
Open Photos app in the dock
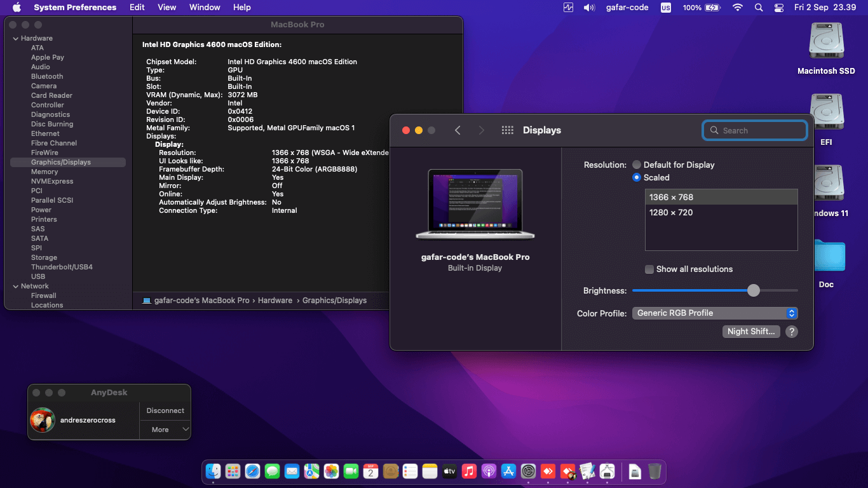[331, 471]
